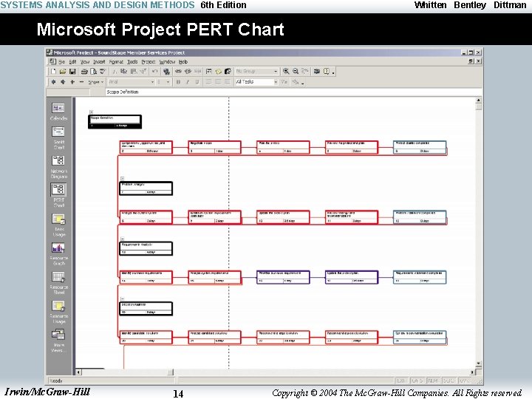This screenshot has height=399, width=532.
Task: Open the Insert menu
Action: click(x=99, y=62)
